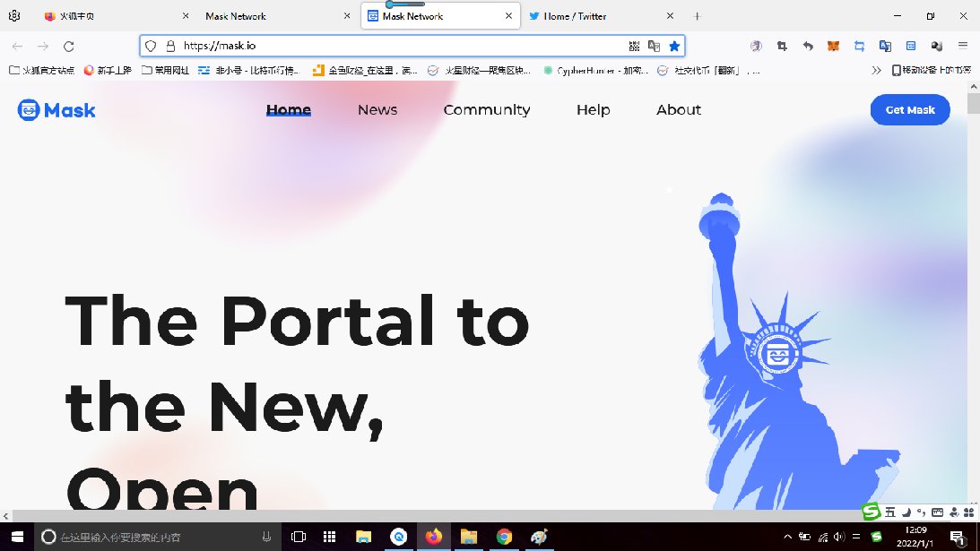The image size is (980, 551).
Task: Open the About nav link
Action: [x=679, y=110]
